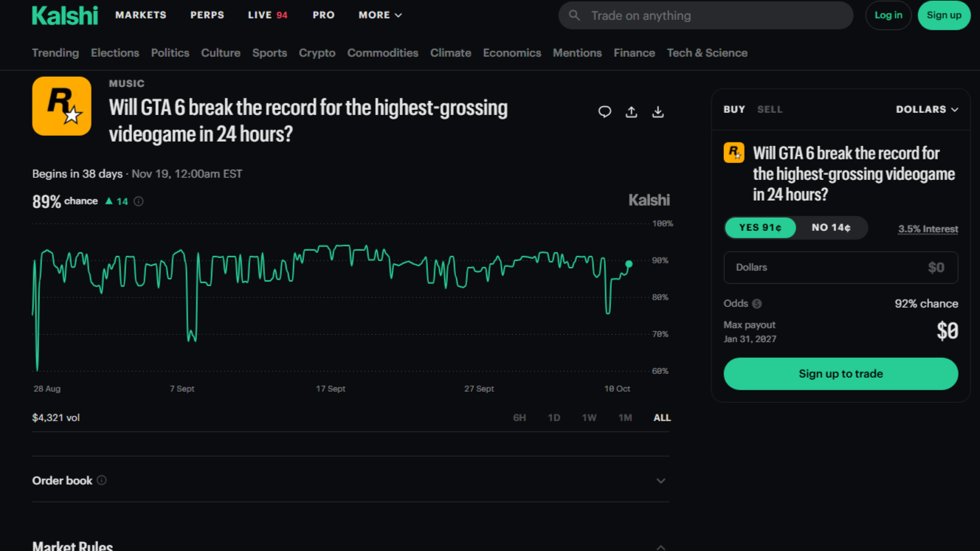
Task: Open the DOLLARS unit dropdown
Action: [927, 109]
